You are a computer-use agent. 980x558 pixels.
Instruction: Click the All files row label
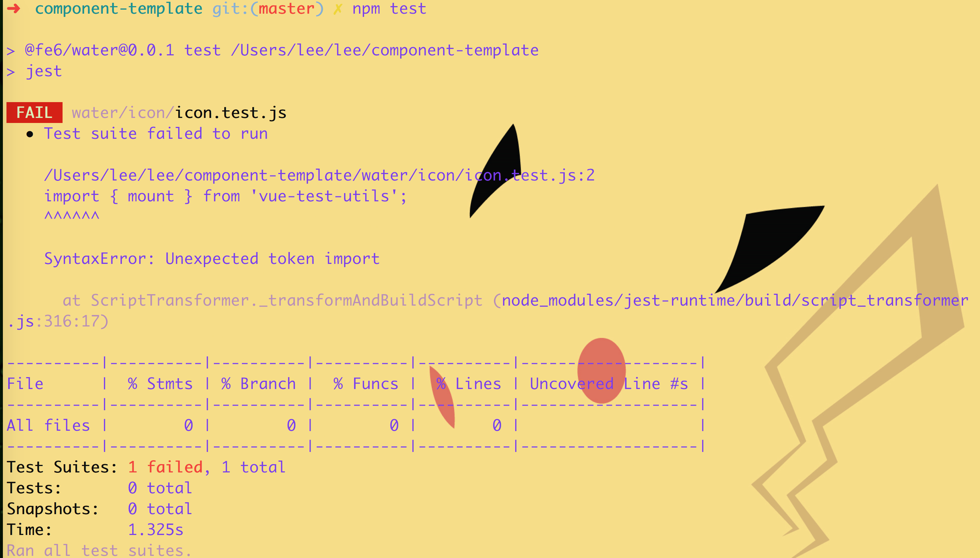click(48, 425)
